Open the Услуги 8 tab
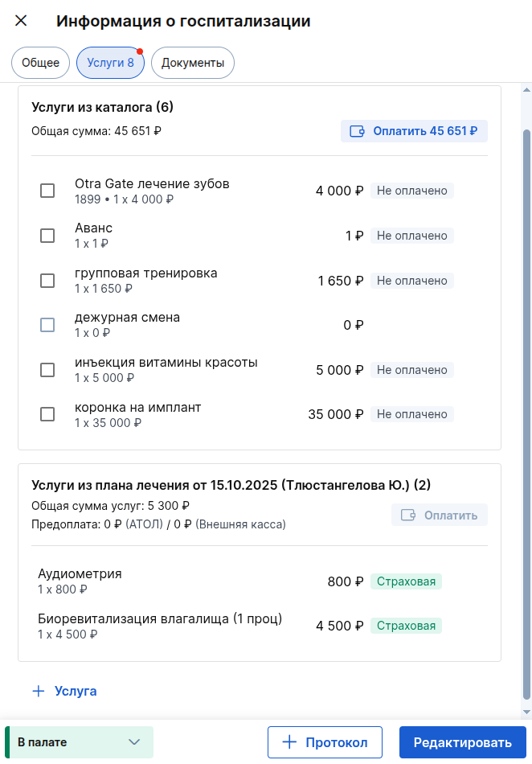The width and height of the screenshot is (532, 764). tap(110, 62)
